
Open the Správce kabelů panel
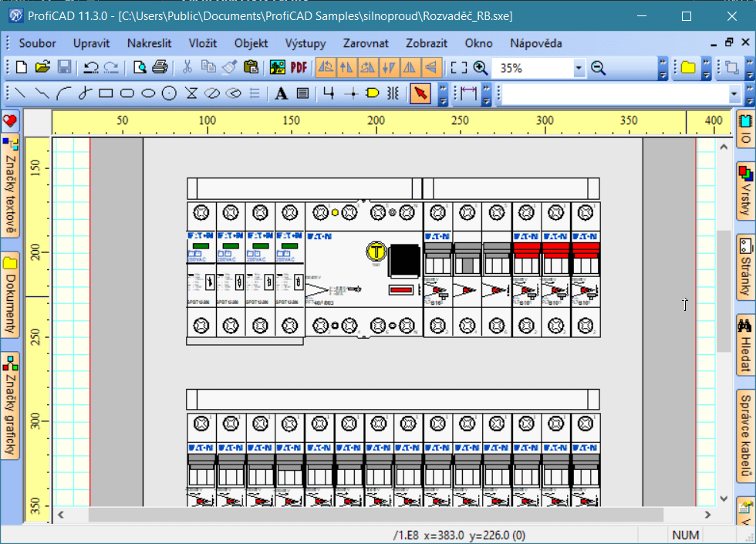click(x=745, y=436)
